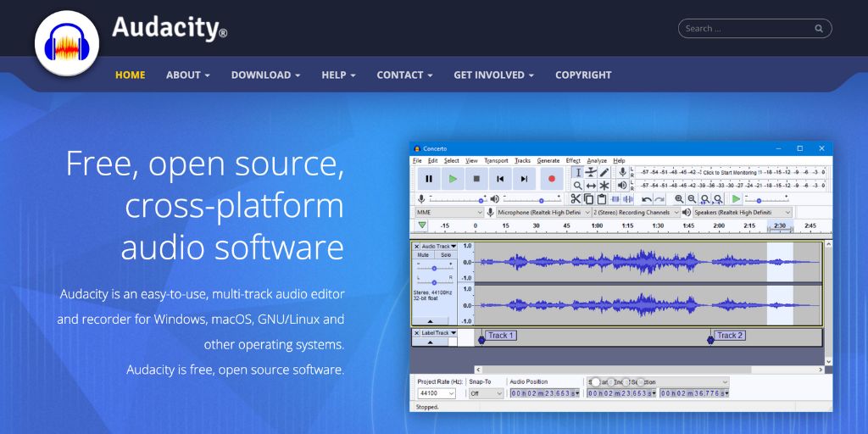The height and width of the screenshot is (434, 868).
Task: Solo the Audio Track
Action: [445, 255]
